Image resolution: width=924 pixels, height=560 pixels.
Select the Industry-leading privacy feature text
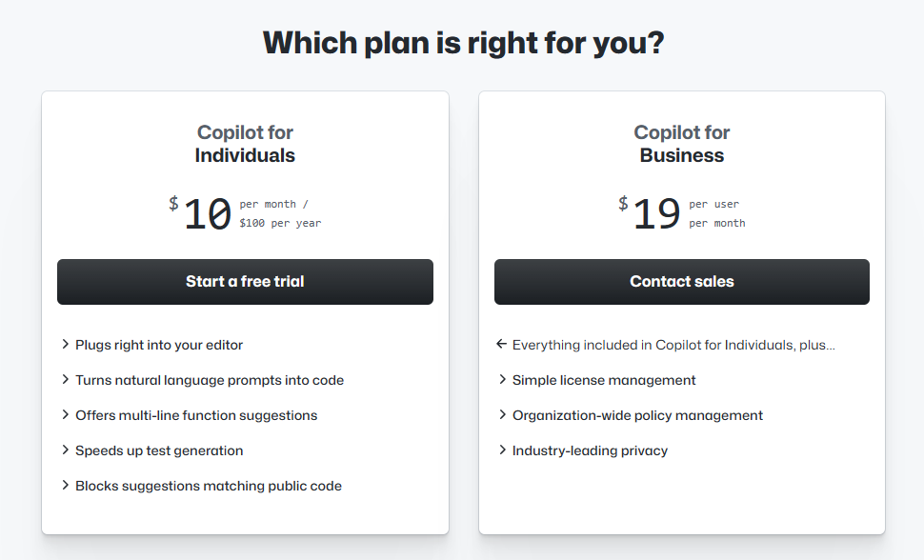click(x=590, y=450)
